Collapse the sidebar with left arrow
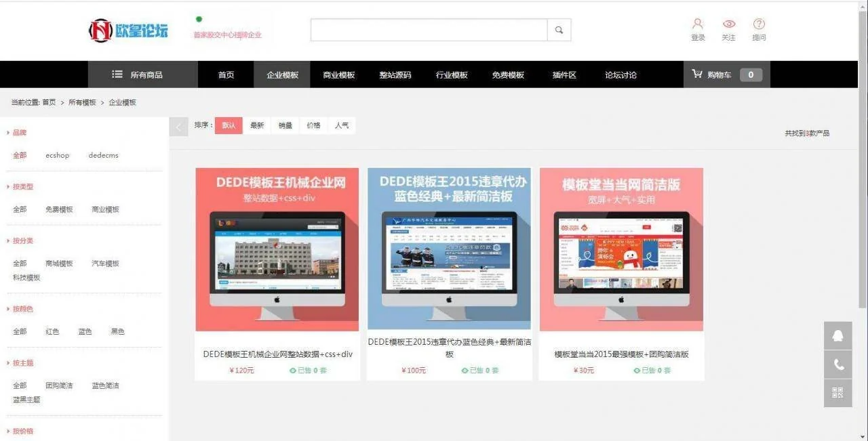 (178, 127)
